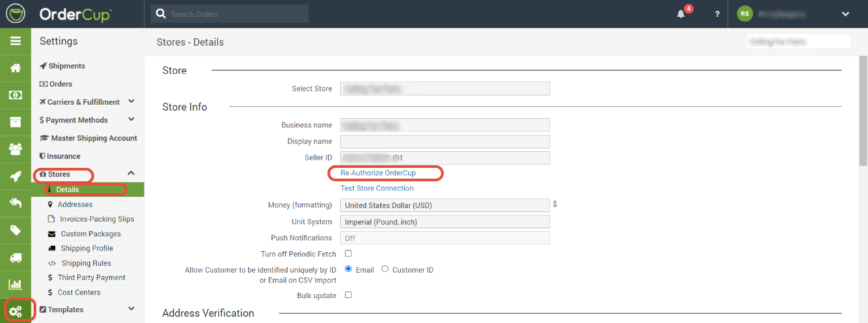Select Customer ID radio button
Screen dimensions: 868x323
[385, 269]
